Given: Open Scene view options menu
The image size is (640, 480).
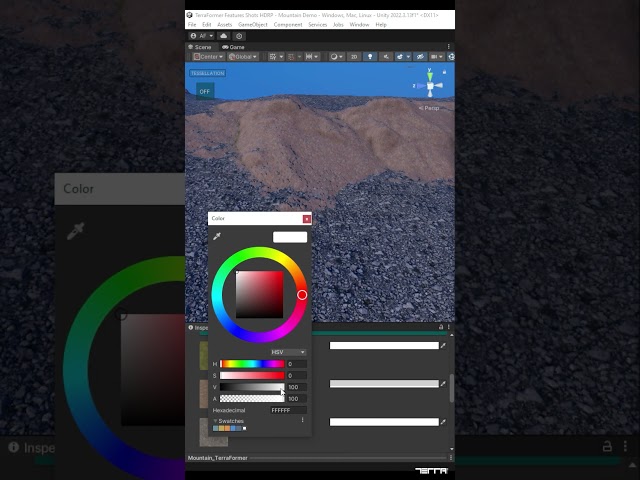Looking at the screenshot, I should [449, 47].
